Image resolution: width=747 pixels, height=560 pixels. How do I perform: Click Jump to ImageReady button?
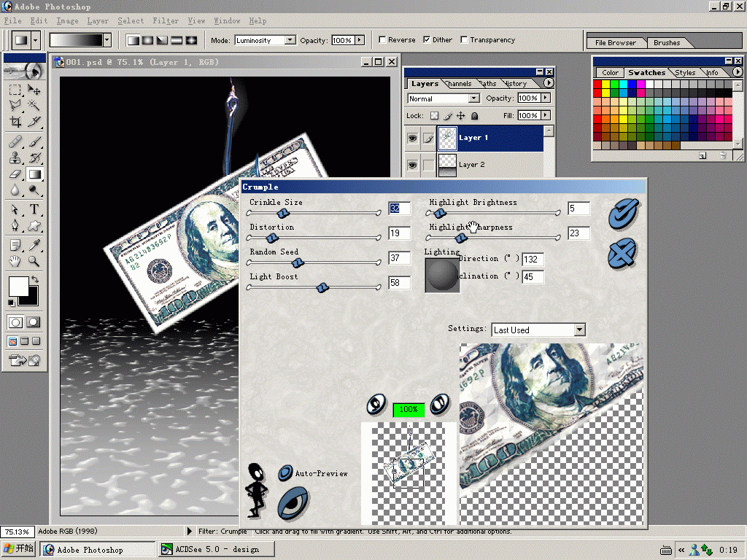tap(24, 360)
